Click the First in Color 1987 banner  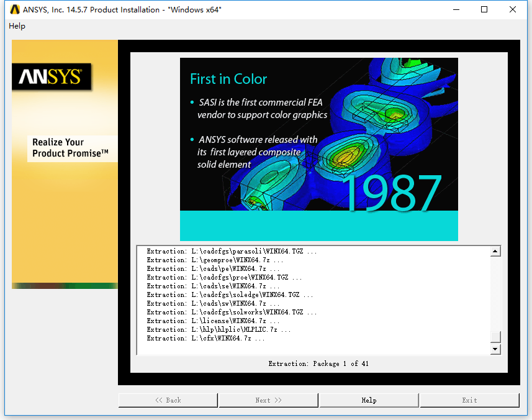(x=319, y=149)
